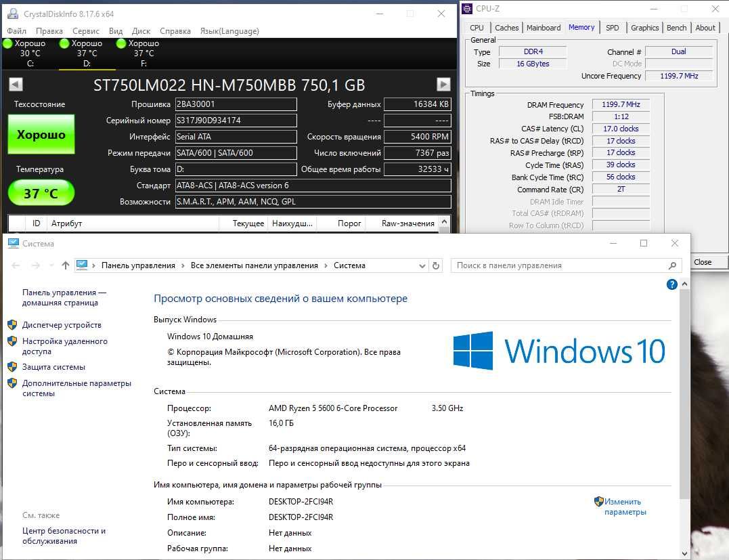
Task: Open the Язык(Language) menu
Action: pos(229,31)
